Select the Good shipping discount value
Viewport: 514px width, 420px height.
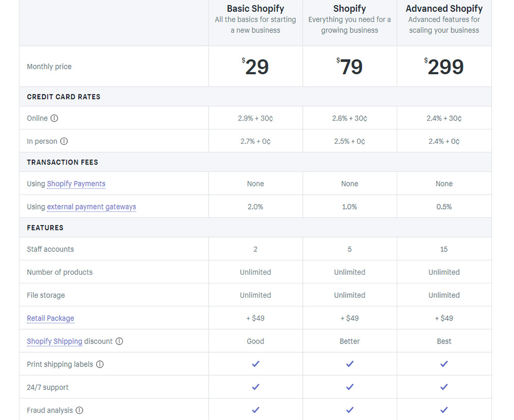tap(255, 341)
